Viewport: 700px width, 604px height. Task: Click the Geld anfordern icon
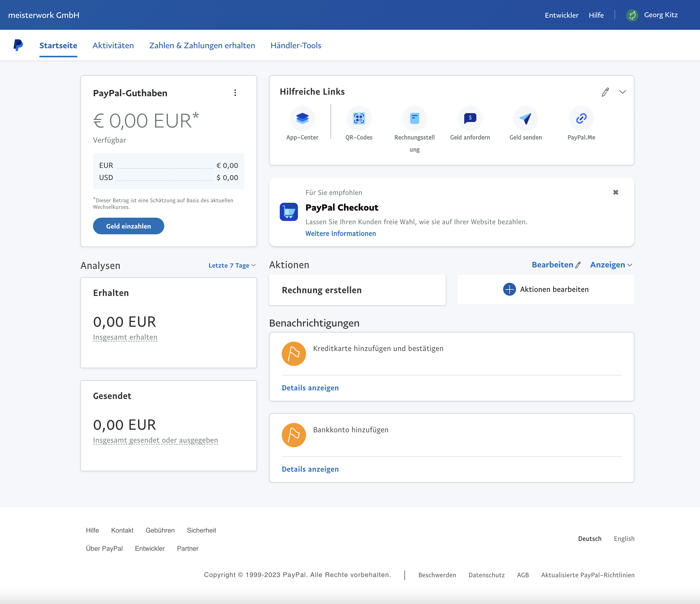click(470, 118)
